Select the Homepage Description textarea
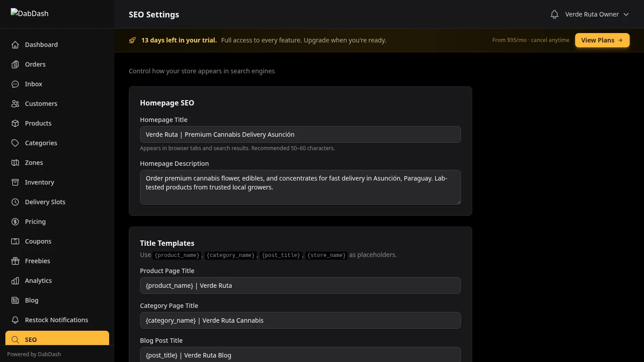The height and width of the screenshot is (362, 644). (x=300, y=187)
